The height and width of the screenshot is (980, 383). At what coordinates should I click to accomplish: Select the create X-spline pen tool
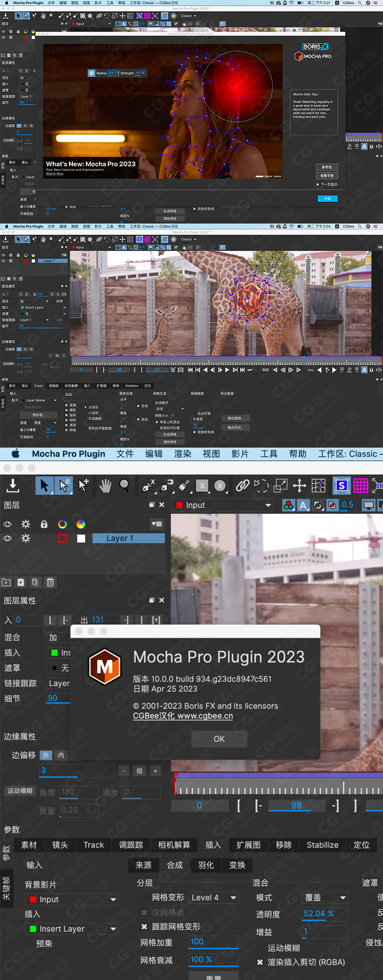coord(148,486)
